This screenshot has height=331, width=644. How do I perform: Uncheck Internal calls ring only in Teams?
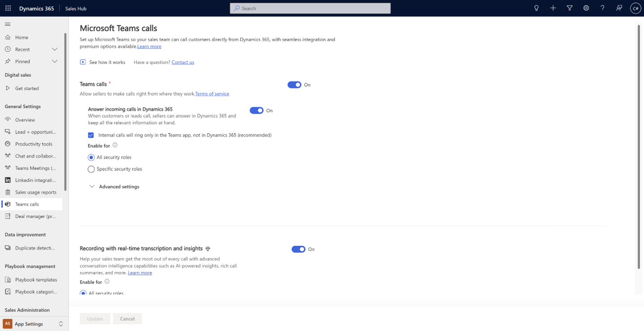(x=91, y=135)
